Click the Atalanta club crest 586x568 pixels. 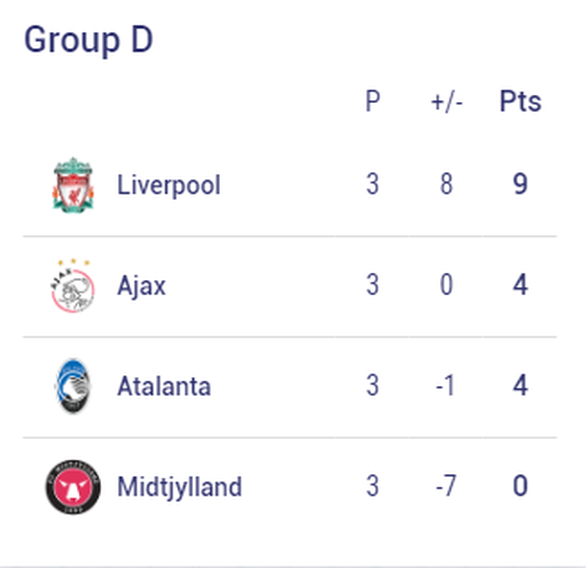tap(73, 386)
